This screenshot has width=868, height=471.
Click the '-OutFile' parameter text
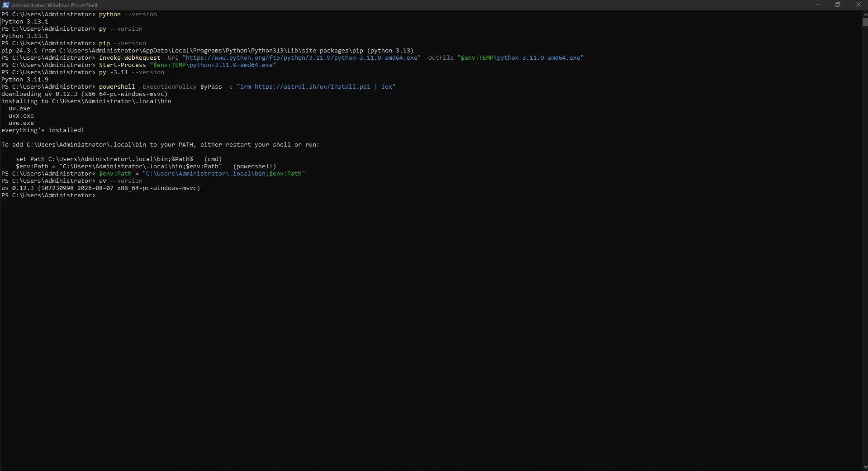tap(439, 58)
